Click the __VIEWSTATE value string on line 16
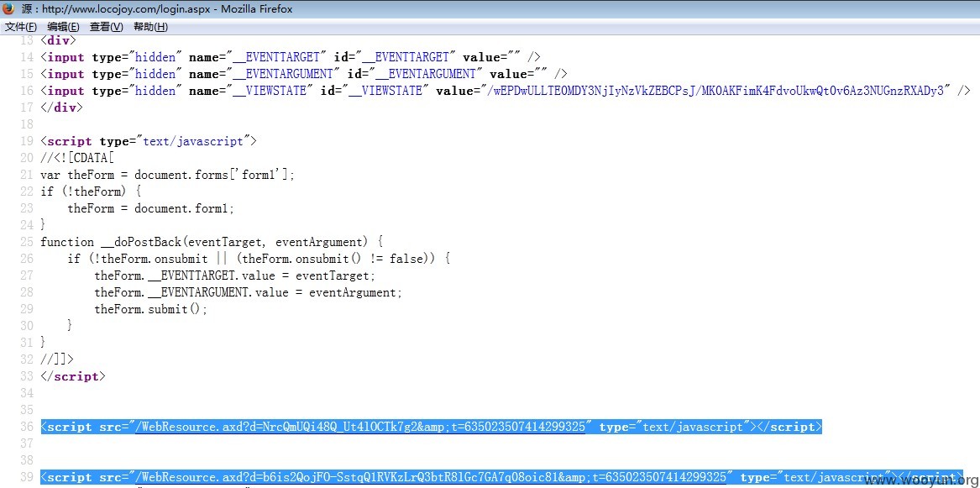The width and height of the screenshot is (980, 488). (715, 92)
